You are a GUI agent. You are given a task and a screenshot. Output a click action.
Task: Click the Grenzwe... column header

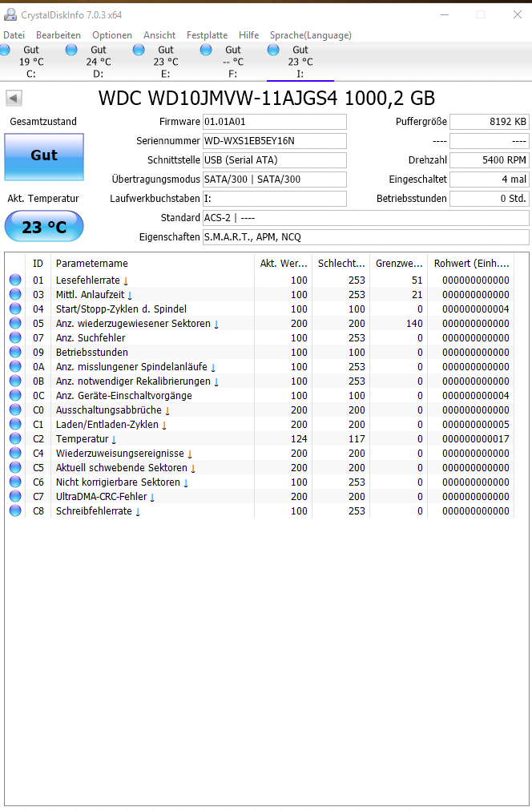pos(399,264)
